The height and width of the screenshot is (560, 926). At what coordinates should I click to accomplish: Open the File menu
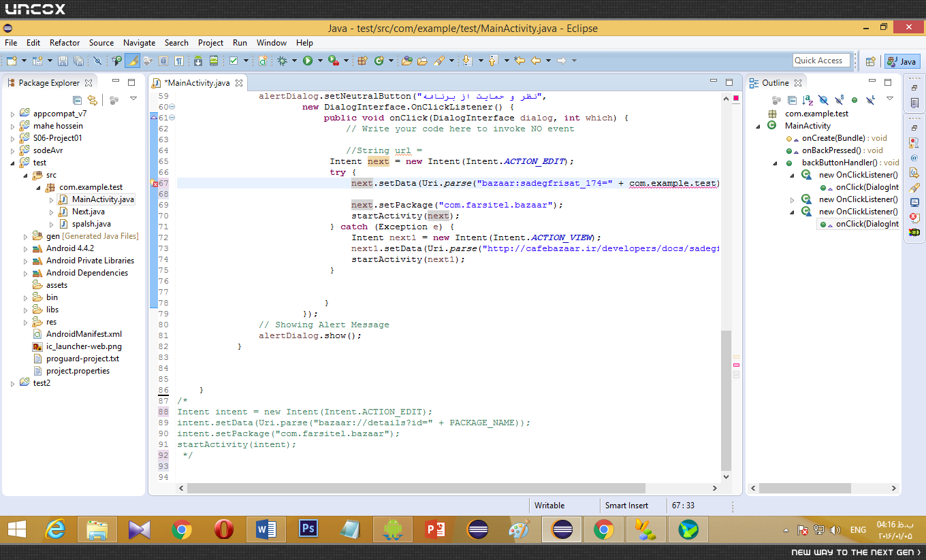(11, 42)
